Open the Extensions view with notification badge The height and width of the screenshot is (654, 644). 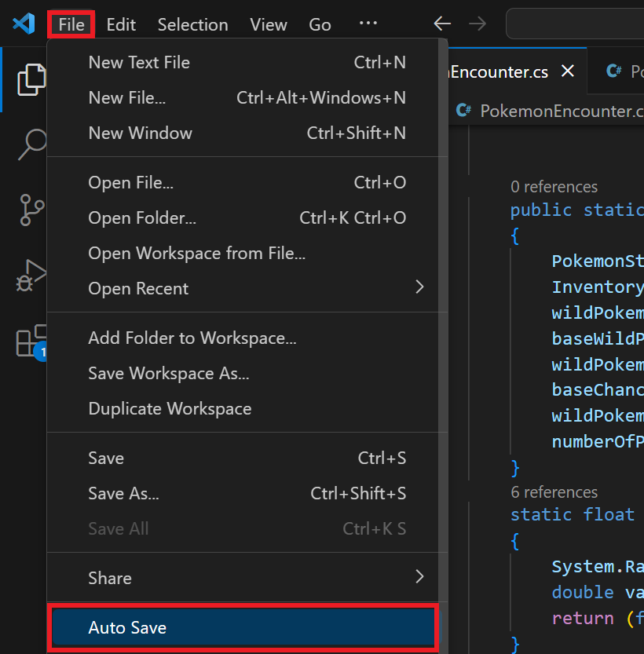(x=32, y=341)
